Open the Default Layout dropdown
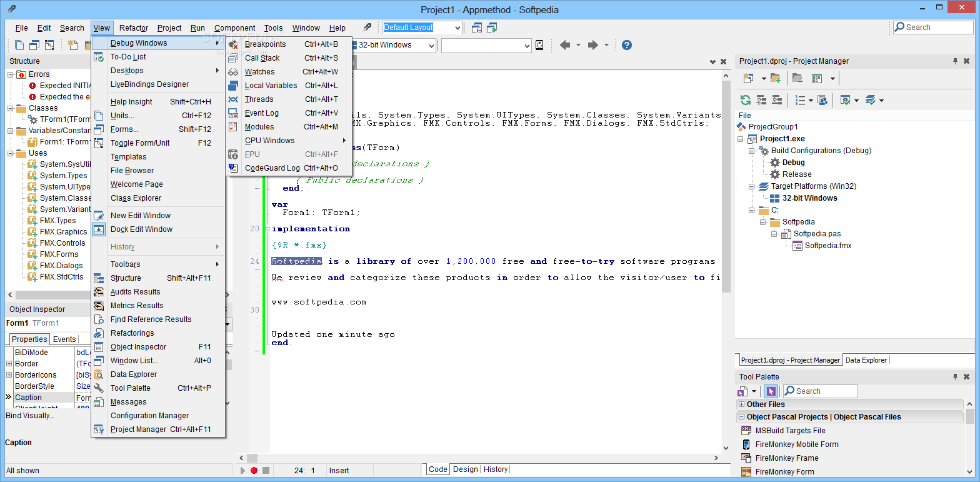This screenshot has height=482, width=980. 457,28
